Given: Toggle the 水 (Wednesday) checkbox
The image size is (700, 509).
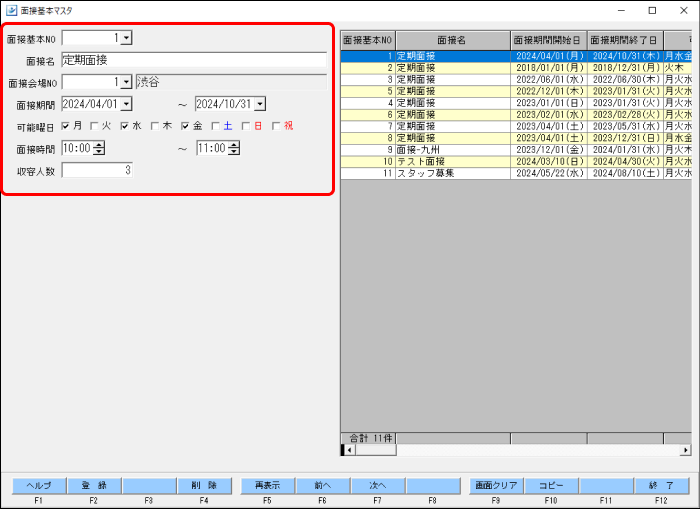Looking at the screenshot, I should (125, 126).
